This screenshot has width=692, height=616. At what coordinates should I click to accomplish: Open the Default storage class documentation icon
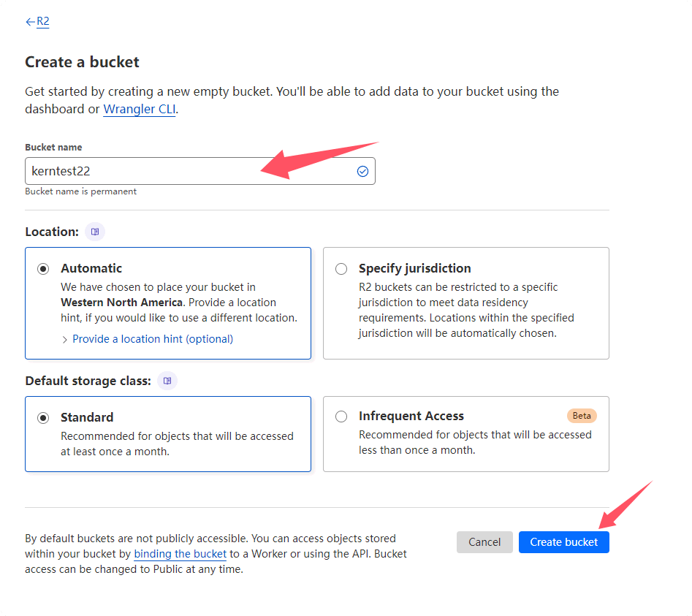167,381
